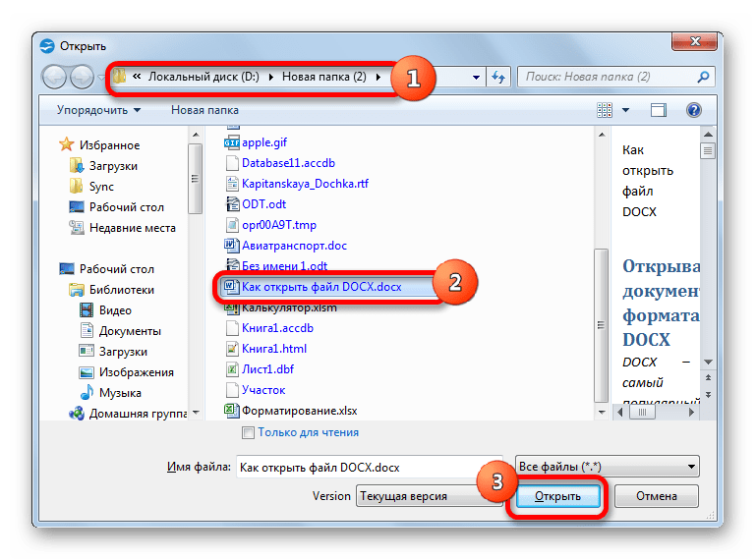Click the Новая папка toolbar button
Image resolution: width=756 pixels, height=560 pixels.
point(204,110)
